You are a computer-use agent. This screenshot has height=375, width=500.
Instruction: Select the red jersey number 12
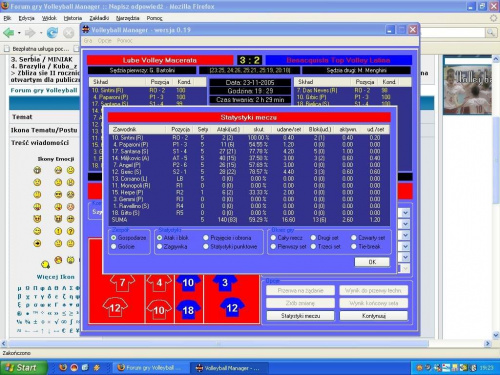[x=115, y=307]
